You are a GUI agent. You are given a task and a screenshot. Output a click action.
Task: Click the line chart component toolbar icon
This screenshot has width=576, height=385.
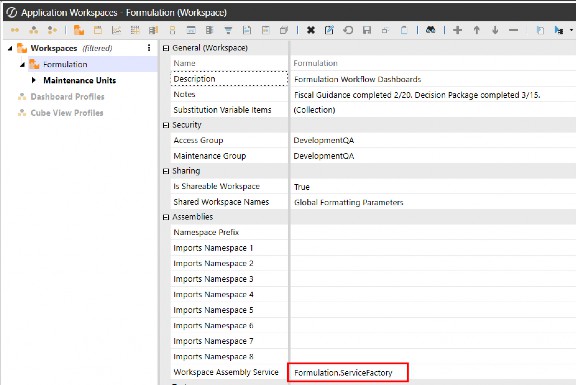point(116,30)
